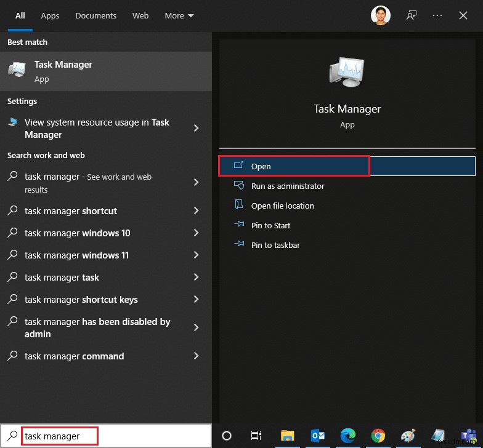Expand 'task manager shortcut keys' suggestion arrow
Viewport: 483px width, 448px height.
(x=196, y=300)
